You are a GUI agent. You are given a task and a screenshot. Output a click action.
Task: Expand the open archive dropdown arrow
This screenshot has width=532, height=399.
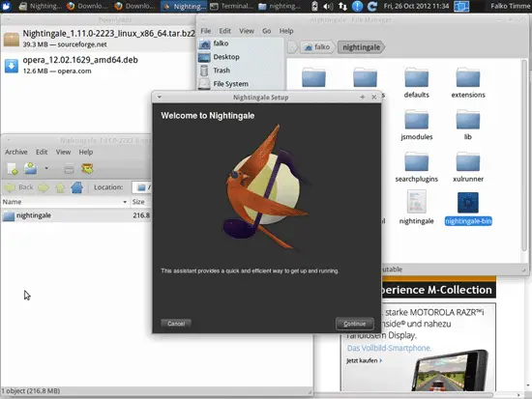46,168
